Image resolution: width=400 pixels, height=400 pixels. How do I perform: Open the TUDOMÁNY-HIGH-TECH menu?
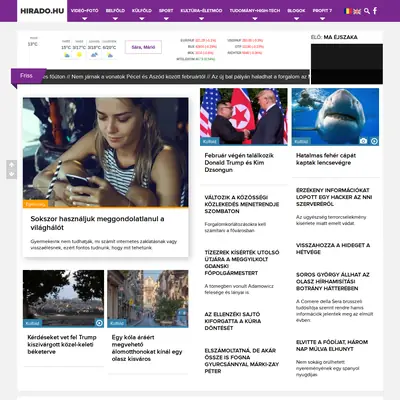click(255, 11)
